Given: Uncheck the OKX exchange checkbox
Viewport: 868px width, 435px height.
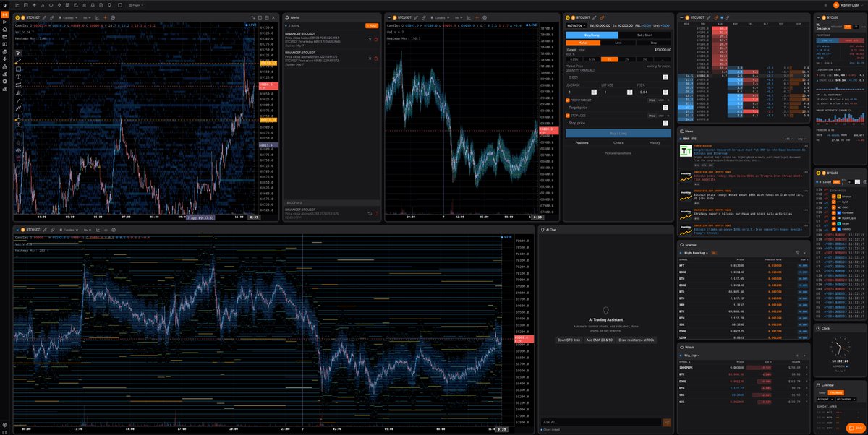Looking at the screenshot, I should coord(834,207).
